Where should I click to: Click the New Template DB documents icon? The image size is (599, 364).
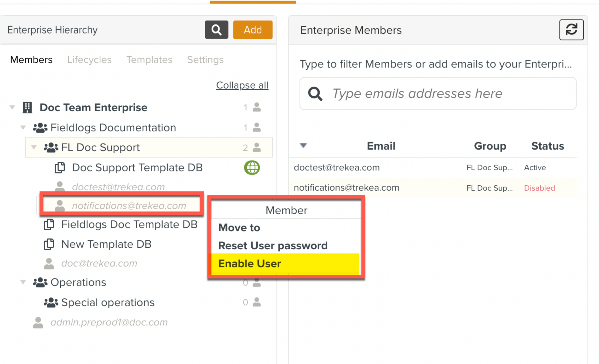click(49, 244)
